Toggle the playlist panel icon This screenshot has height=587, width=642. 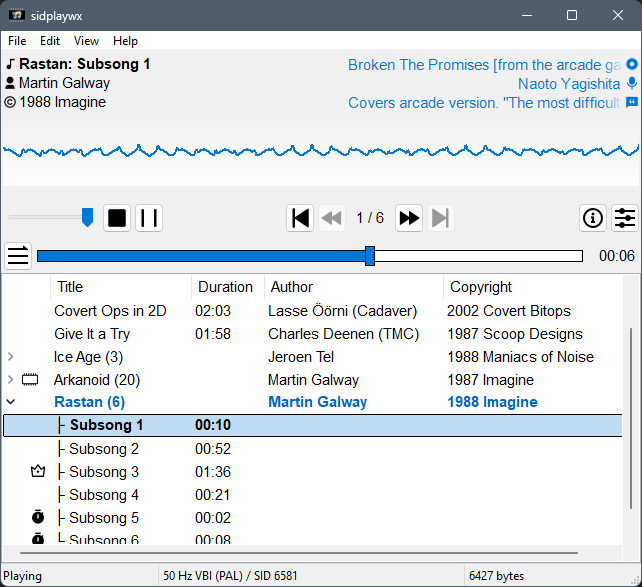18,256
